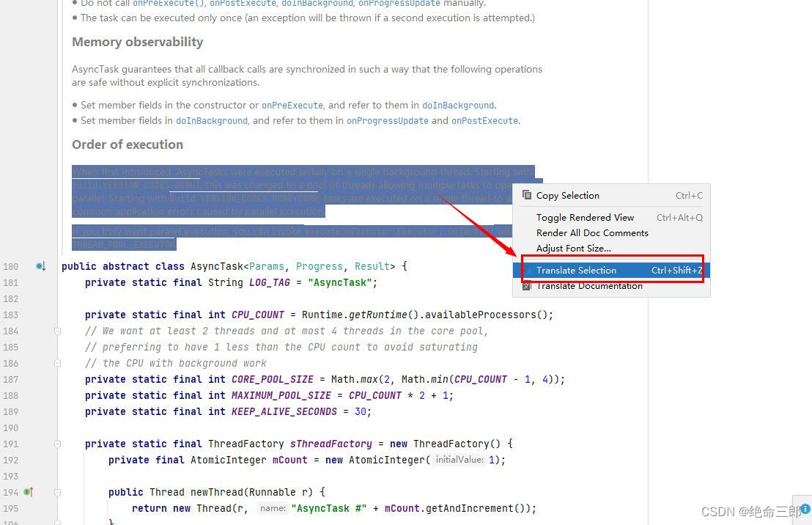Click the copy icon beside Copy Selection
This screenshot has height=525, width=812.
coord(527,195)
